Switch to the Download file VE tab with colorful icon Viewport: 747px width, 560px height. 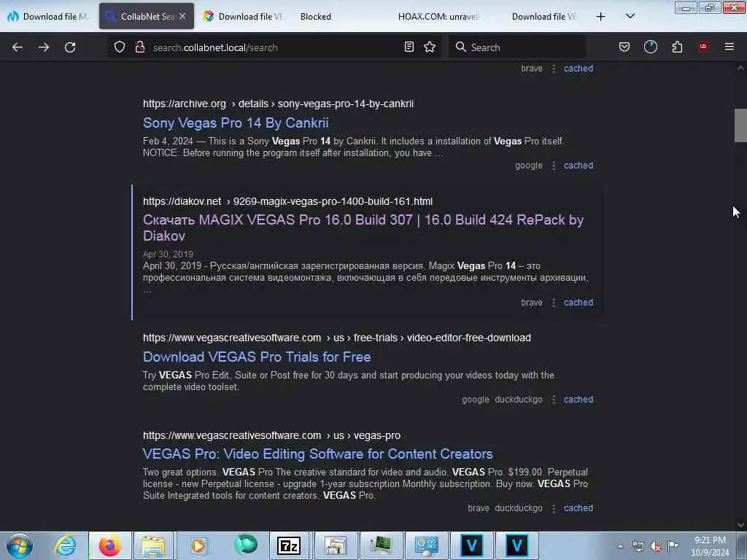pos(243,16)
